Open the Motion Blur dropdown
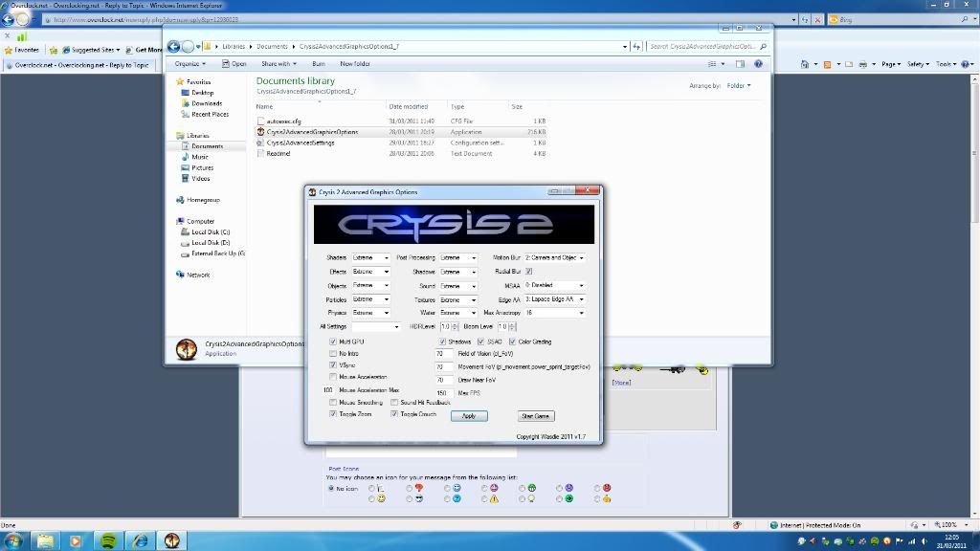980x551 pixels. pyautogui.click(x=554, y=257)
